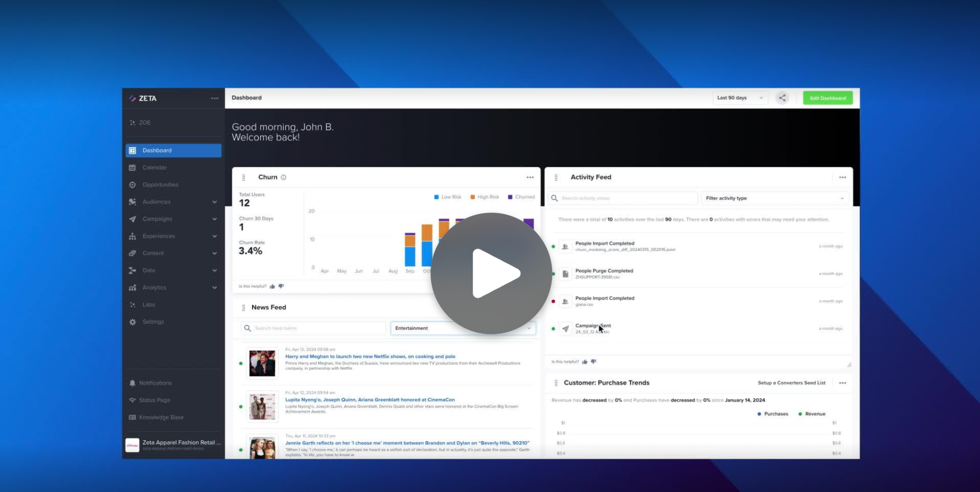The height and width of the screenshot is (492, 980).
Task: Go to Opportunities in the sidebar
Action: coord(160,185)
